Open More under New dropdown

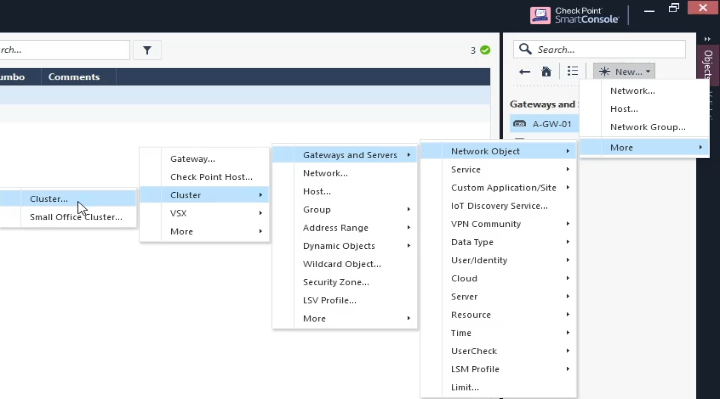coord(644,147)
